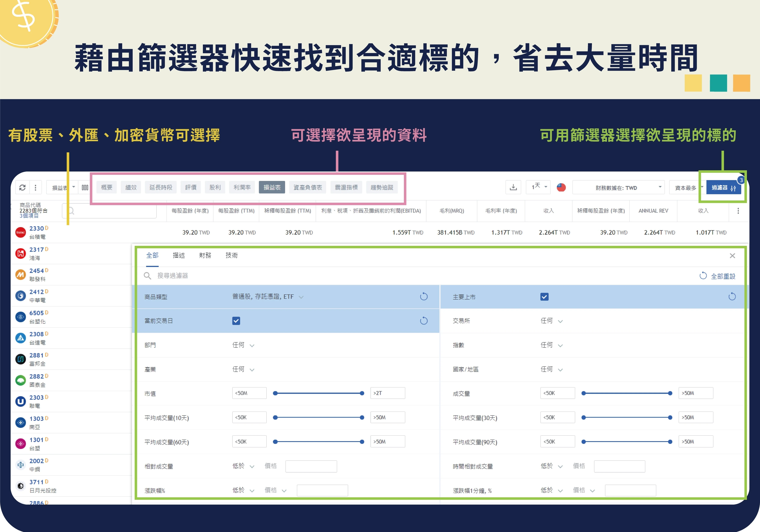Click the 1301 台塑 logo
This screenshot has width=760, height=532.
pos(21,444)
